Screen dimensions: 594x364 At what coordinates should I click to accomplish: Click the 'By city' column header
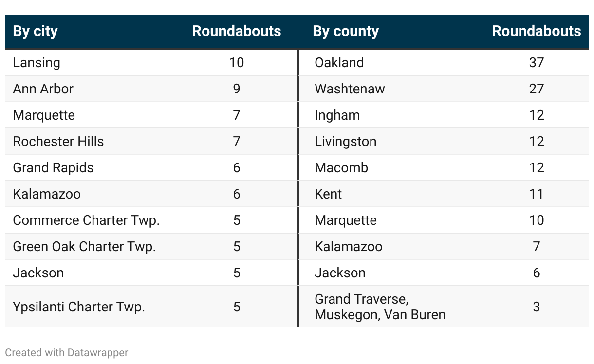point(35,32)
